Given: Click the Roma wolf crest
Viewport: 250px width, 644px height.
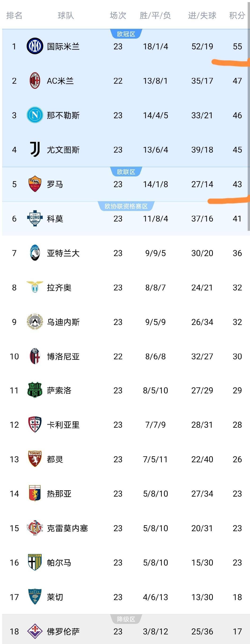Looking at the screenshot, I should 35,184.
